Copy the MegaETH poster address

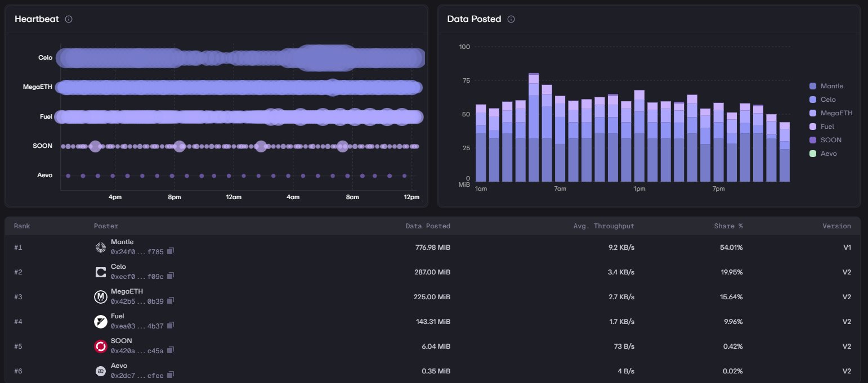pyautogui.click(x=171, y=301)
